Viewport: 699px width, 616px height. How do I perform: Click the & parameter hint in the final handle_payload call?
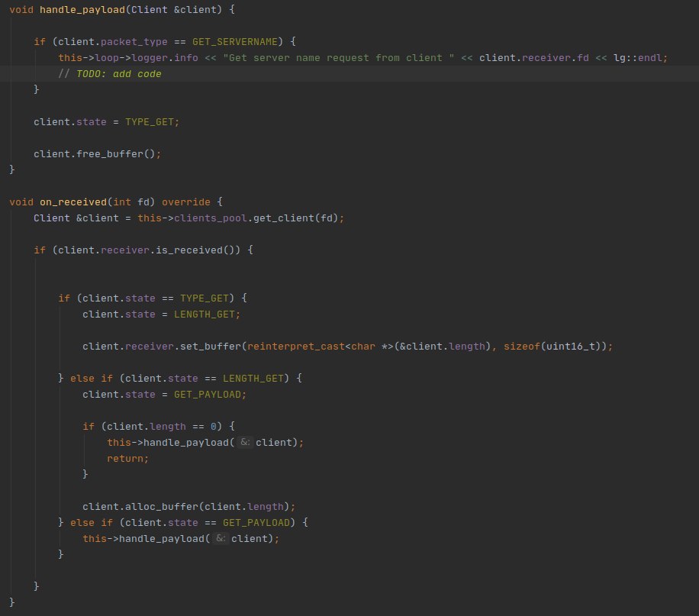(x=221, y=539)
